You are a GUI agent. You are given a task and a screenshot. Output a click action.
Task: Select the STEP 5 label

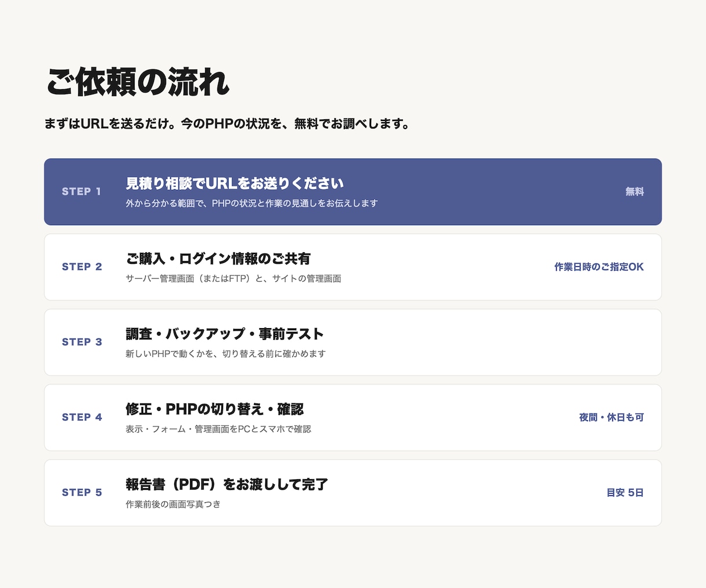pos(82,493)
